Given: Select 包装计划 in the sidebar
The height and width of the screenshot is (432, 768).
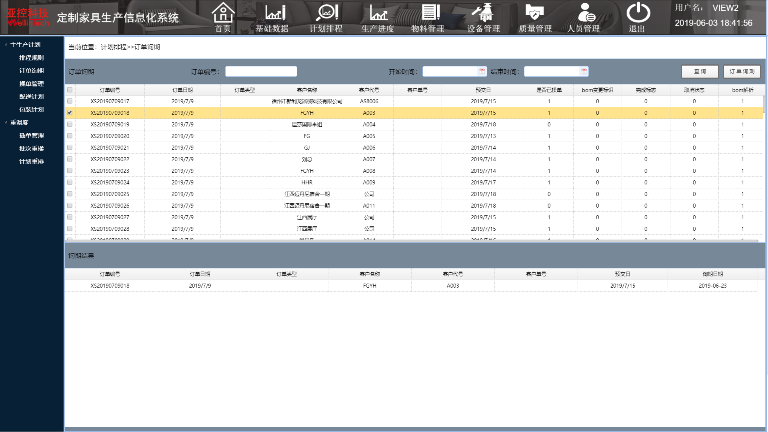Looking at the screenshot, I should coord(31,110).
